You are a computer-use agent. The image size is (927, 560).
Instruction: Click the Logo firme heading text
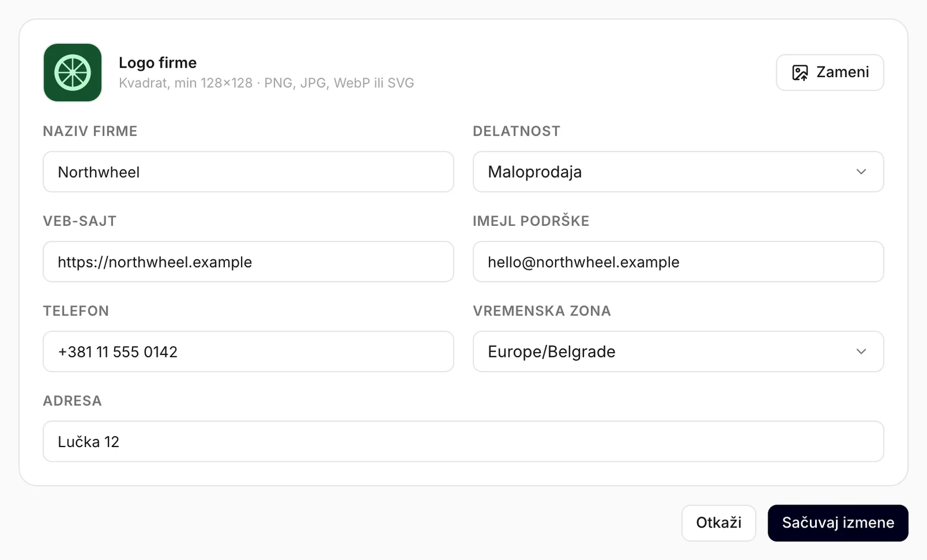point(158,63)
